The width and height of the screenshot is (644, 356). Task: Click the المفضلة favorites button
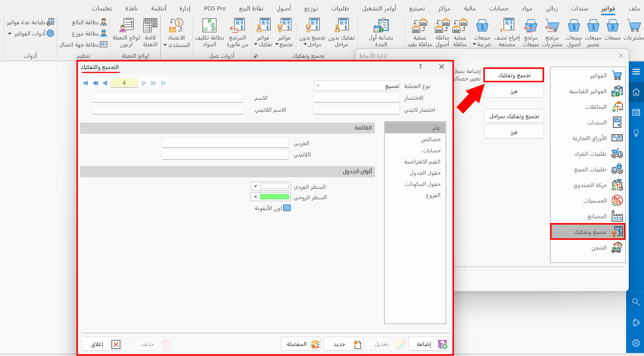301,344
